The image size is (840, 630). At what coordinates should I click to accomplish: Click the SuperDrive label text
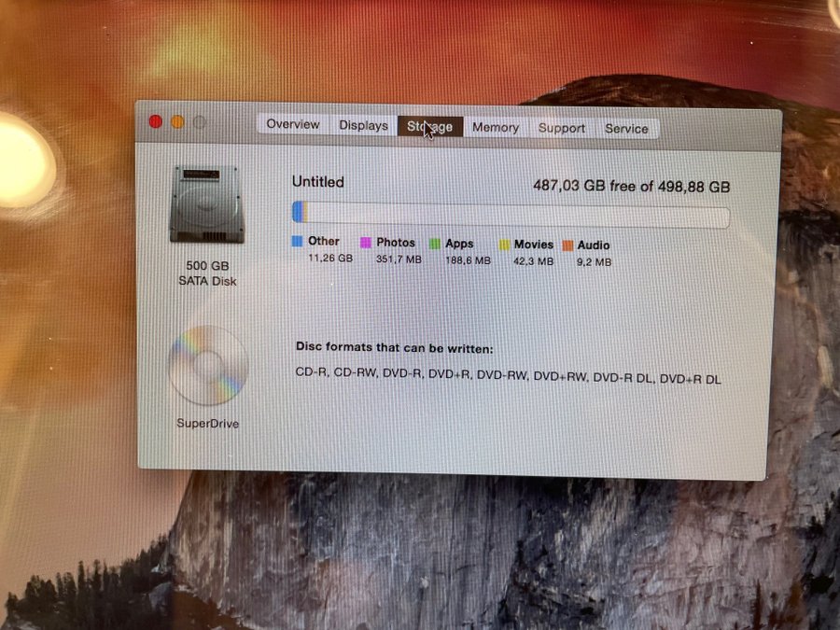[x=207, y=423]
